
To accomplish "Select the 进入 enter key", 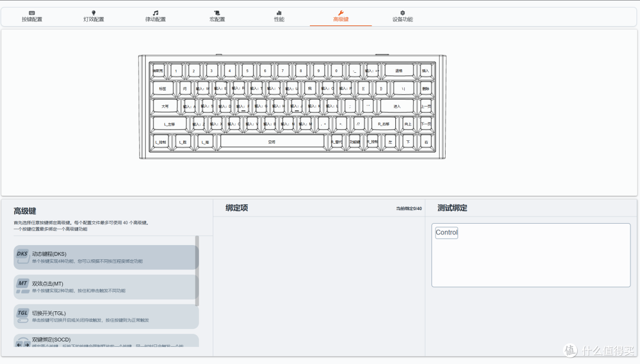I will (397, 106).
